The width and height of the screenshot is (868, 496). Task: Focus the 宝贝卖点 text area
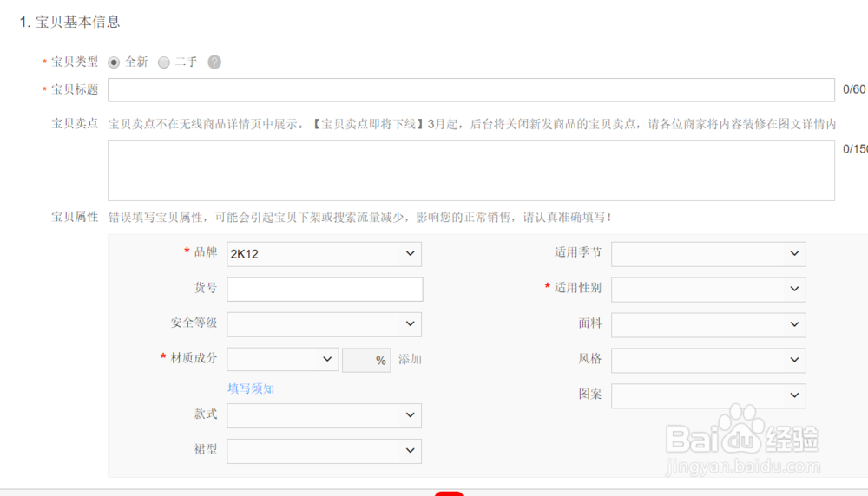point(471,171)
